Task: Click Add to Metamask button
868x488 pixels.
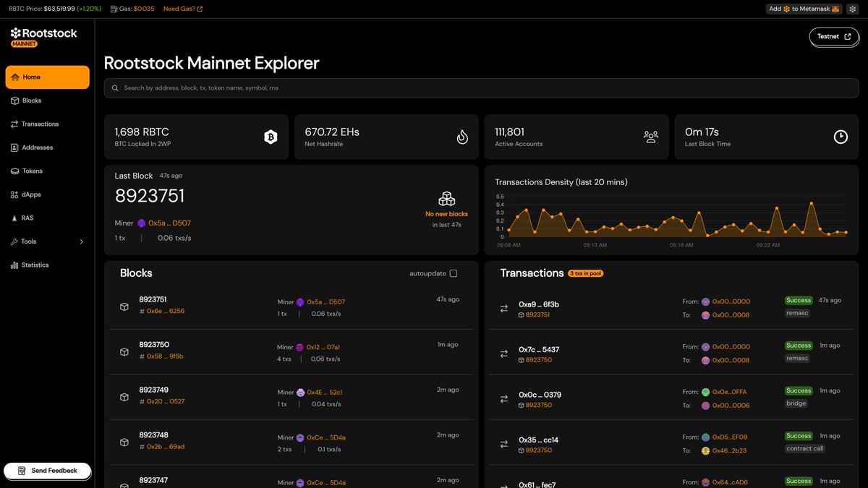Action: click(804, 9)
